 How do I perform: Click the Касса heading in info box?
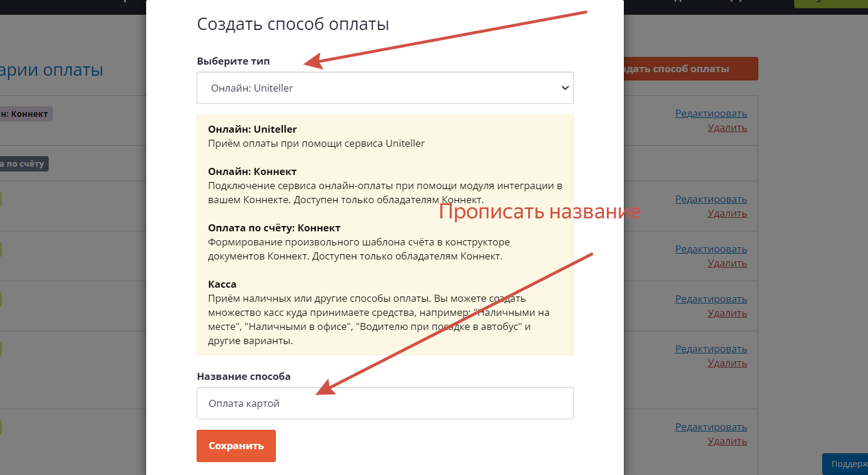[x=222, y=284]
